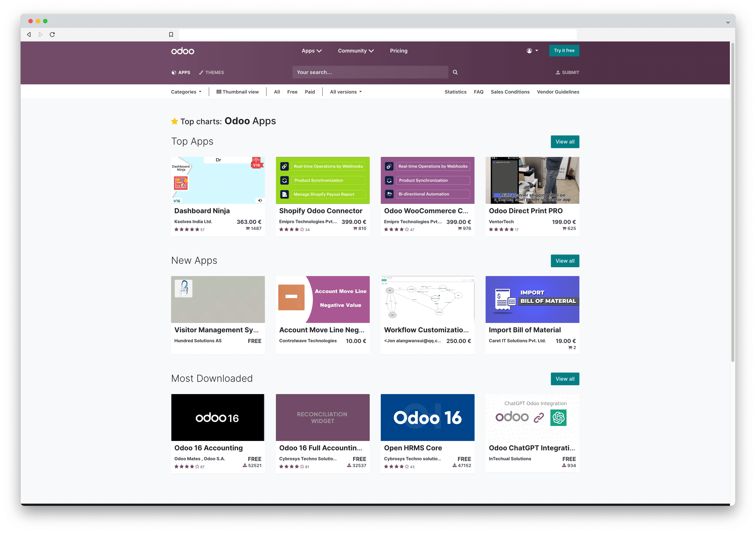Open the FAQ link
The width and height of the screenshot is (756, 533).
[x=478, y=92]
